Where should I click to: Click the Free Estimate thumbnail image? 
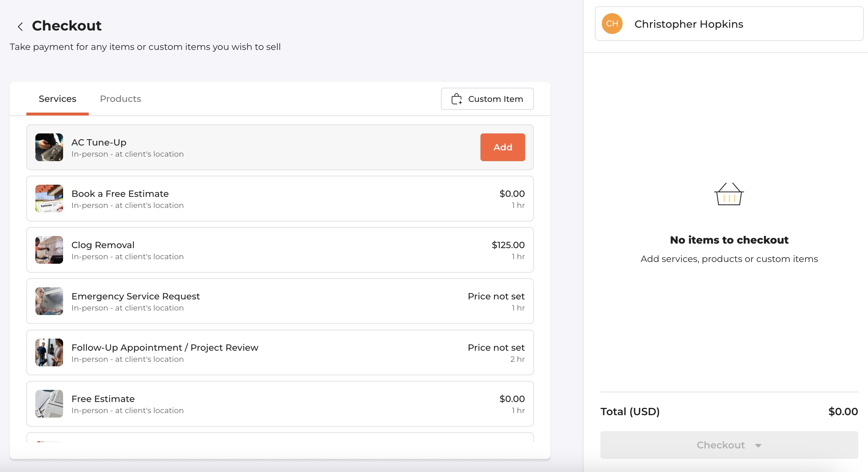(x=49, y=404)
